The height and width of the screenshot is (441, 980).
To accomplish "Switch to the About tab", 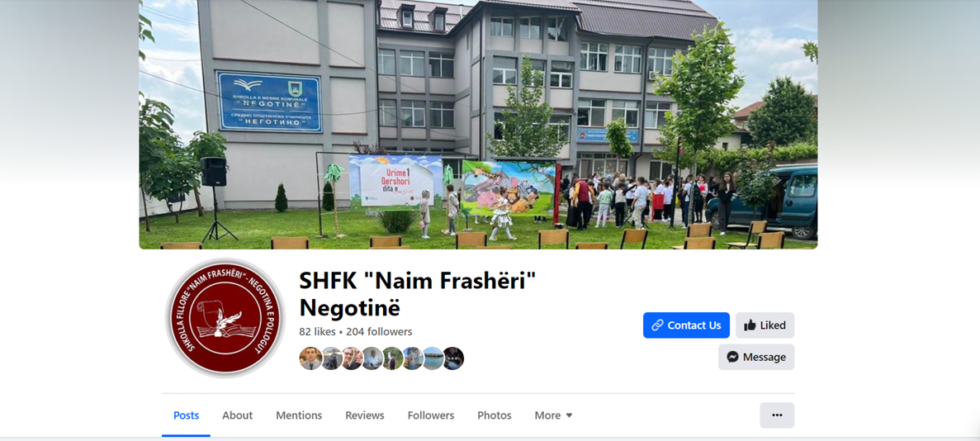I will click(x=238, y=415).
